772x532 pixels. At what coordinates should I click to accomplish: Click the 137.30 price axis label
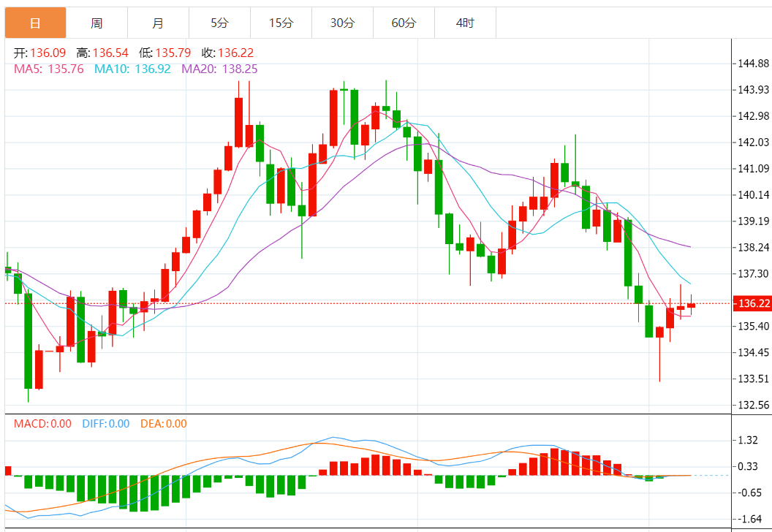coord(753,273)
